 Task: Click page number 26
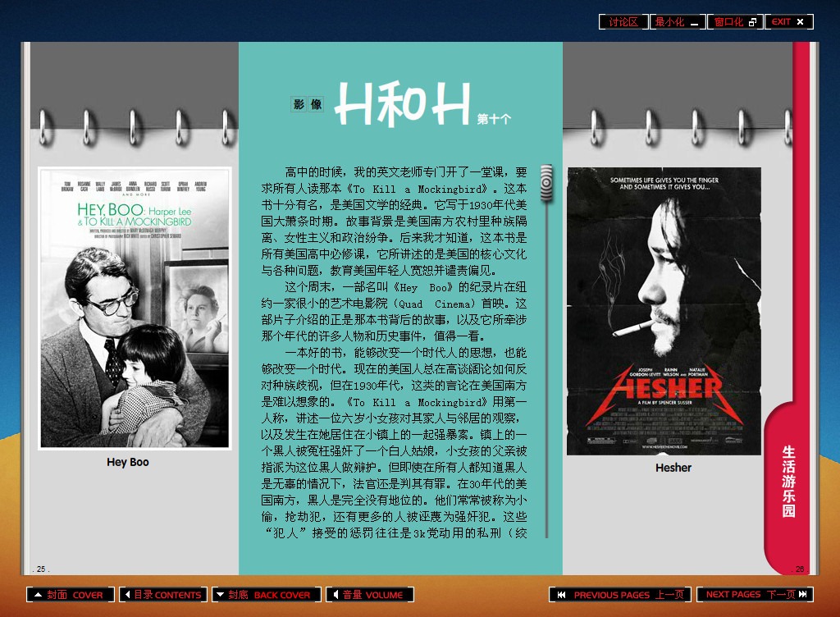click(799, 569)
